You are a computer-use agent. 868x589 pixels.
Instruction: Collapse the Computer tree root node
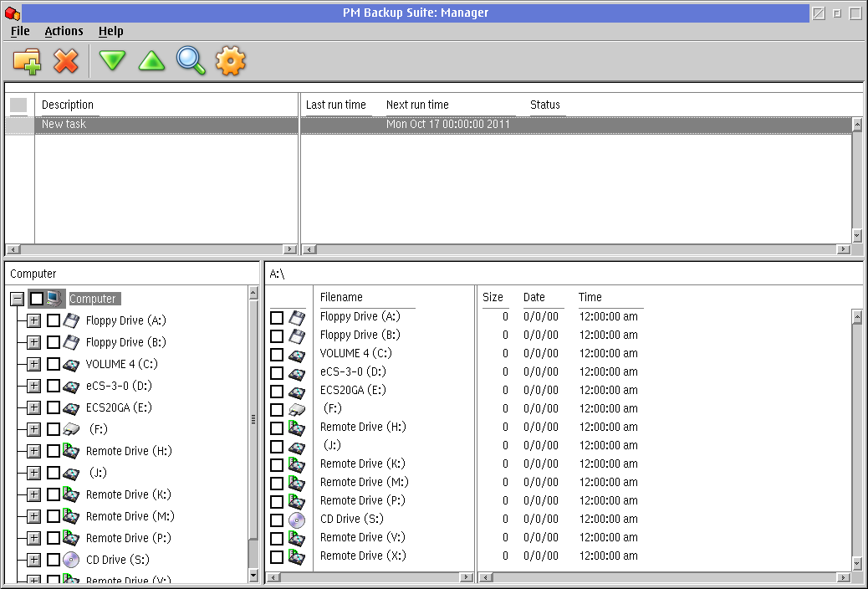point(18,299)
